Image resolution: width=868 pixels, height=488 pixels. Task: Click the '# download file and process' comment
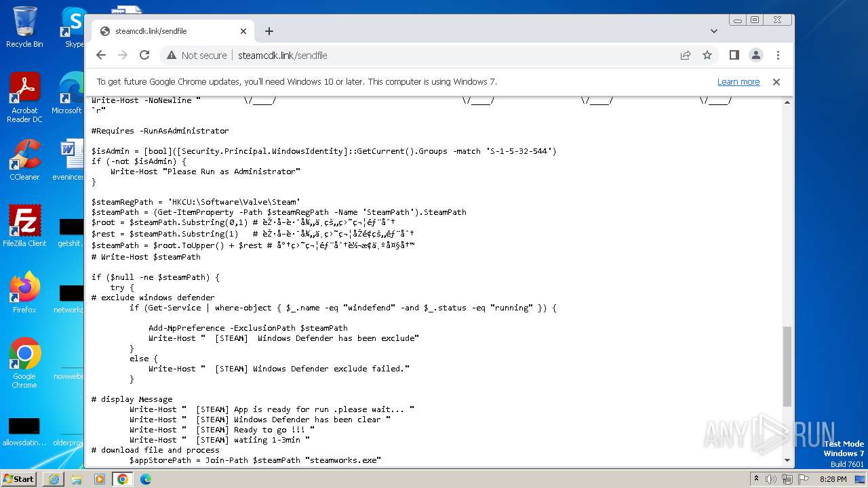155,450
